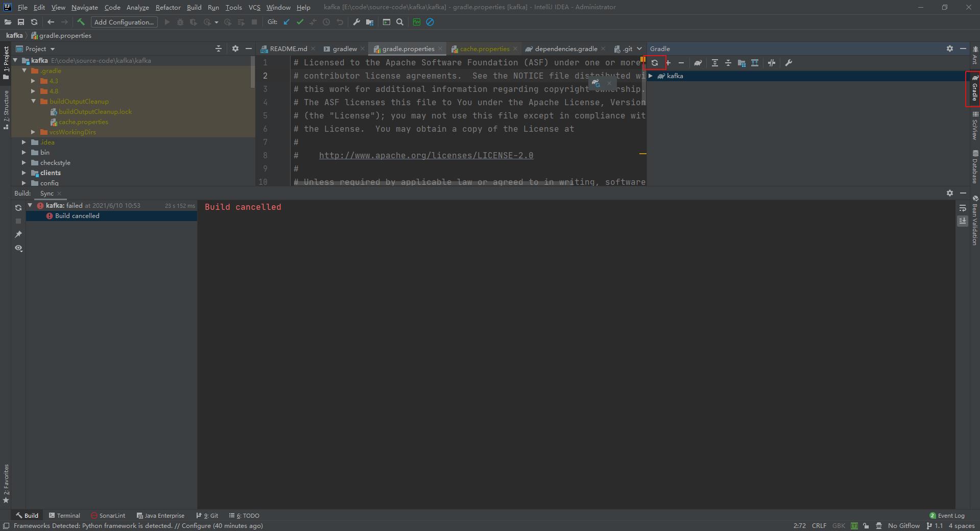This screenshot has height=531, width=980.
Task: Expand 4.3 folder in Project tree
Action: (34, 81)
